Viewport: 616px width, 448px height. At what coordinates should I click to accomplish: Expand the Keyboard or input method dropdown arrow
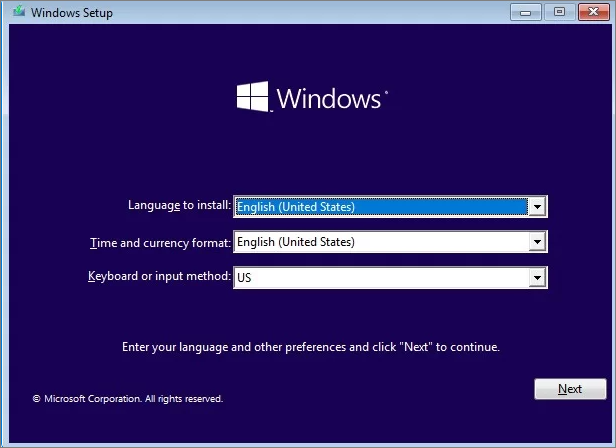[x=537, y=277]
